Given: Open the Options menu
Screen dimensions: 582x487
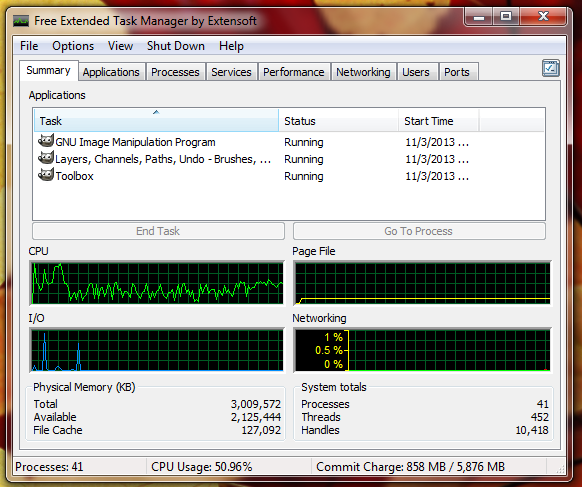Looking at the screenshot, I should click(x=73, y=46).
